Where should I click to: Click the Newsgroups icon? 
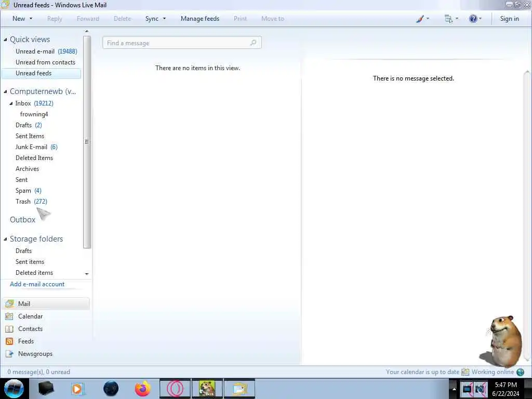click(x=9, y=354)
